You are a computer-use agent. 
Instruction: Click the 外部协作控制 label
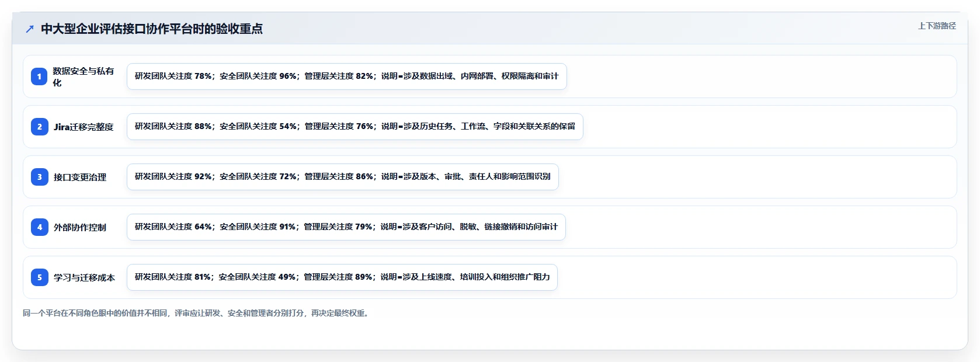pos(80,227)
